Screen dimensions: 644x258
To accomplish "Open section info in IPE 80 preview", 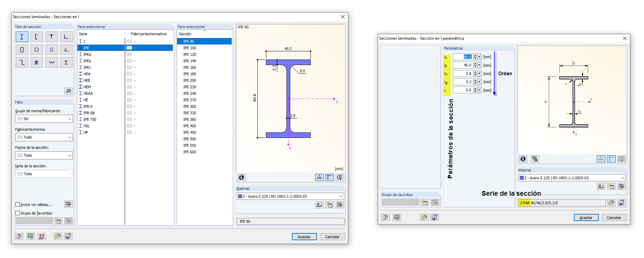I will [241, 177].
